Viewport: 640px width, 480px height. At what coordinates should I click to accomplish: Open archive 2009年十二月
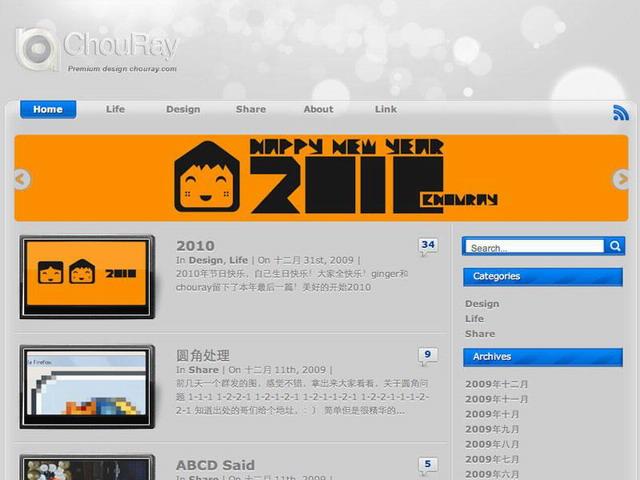click(497, 384)
